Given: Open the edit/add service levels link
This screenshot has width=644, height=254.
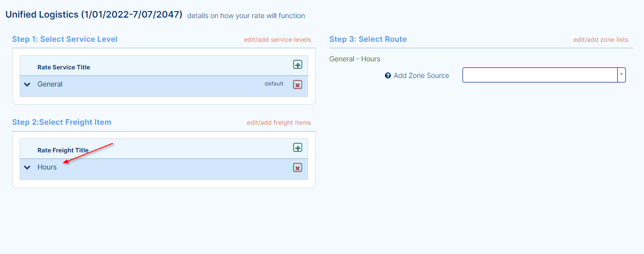Looking at the screenshot, I should [278, 40].
